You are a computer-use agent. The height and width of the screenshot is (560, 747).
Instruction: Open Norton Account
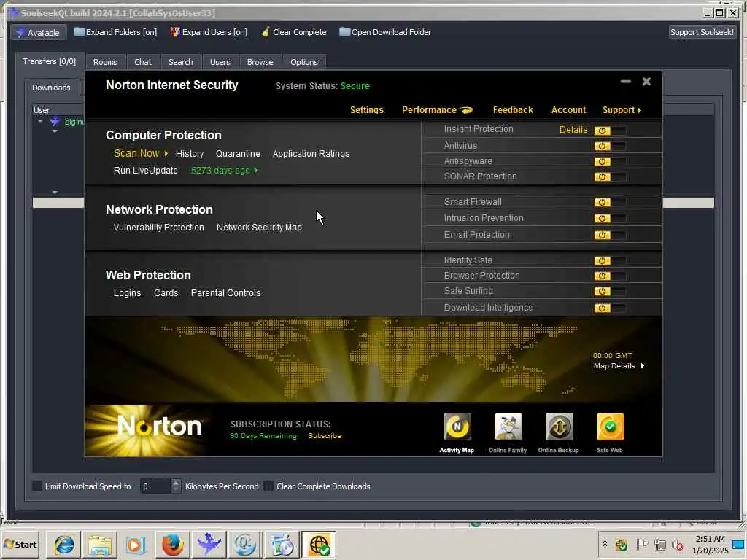point(568,110)
